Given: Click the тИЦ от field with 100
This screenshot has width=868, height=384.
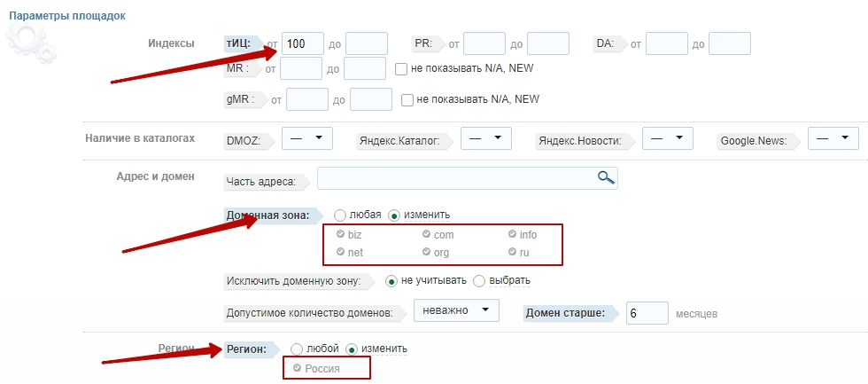Looking at the screenshot, I should pos(303,43).
